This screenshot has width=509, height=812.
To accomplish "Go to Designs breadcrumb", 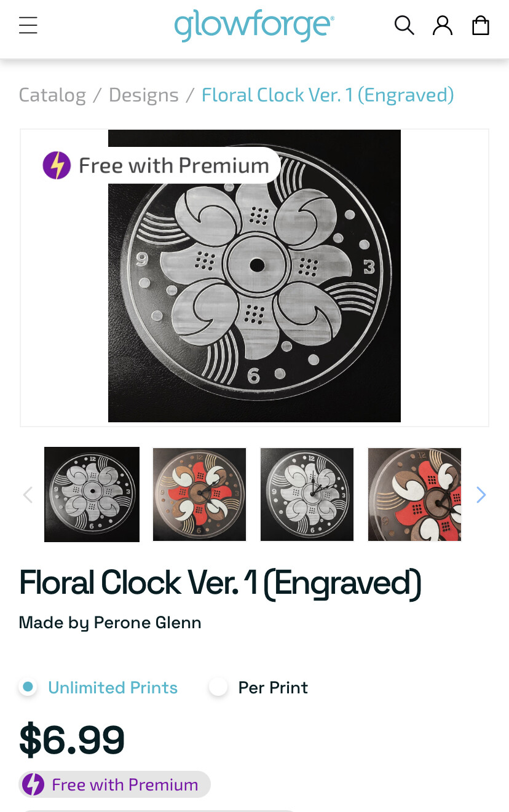I will point(144,95).
